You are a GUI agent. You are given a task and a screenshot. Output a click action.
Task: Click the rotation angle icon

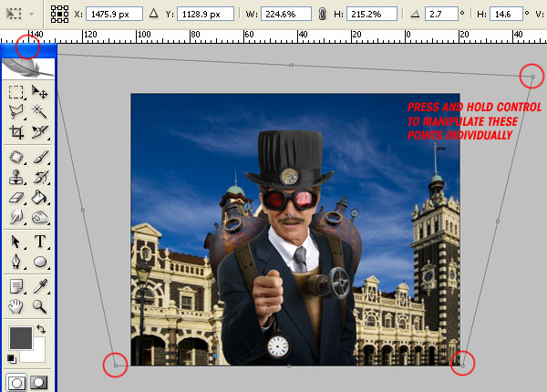[x=415, y=14]
